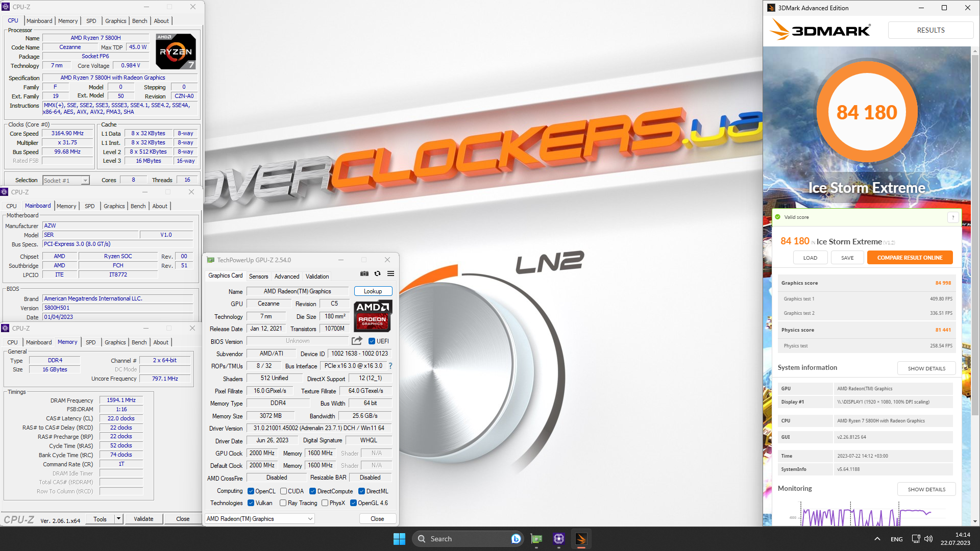Click the 3DMark title bar icon

click(771, 8)
